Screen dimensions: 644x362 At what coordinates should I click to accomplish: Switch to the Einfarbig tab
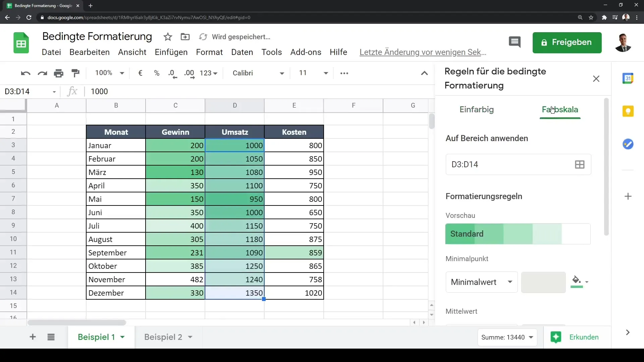[x=477, y=110]
